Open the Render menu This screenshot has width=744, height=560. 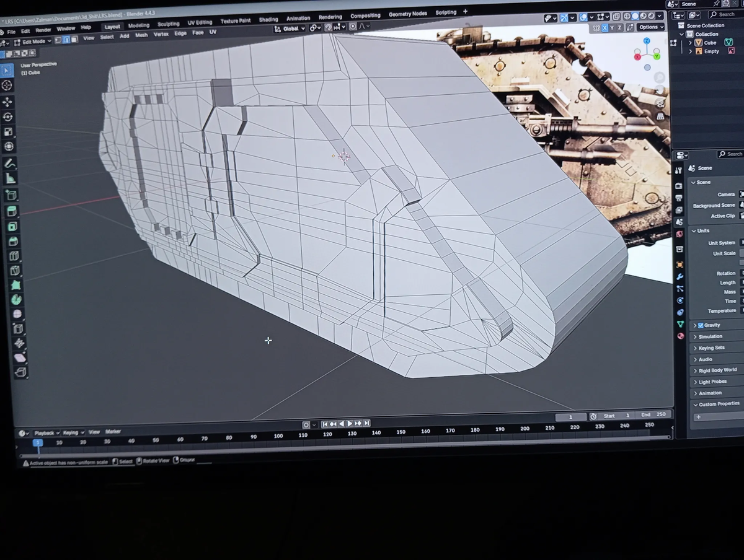click(x=43, y=30)
